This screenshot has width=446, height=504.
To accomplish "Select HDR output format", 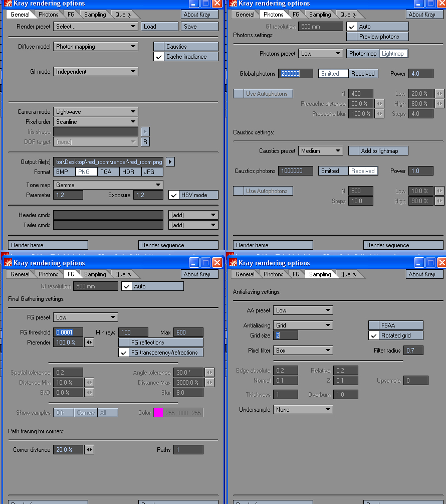I will (x=128, y=172).
